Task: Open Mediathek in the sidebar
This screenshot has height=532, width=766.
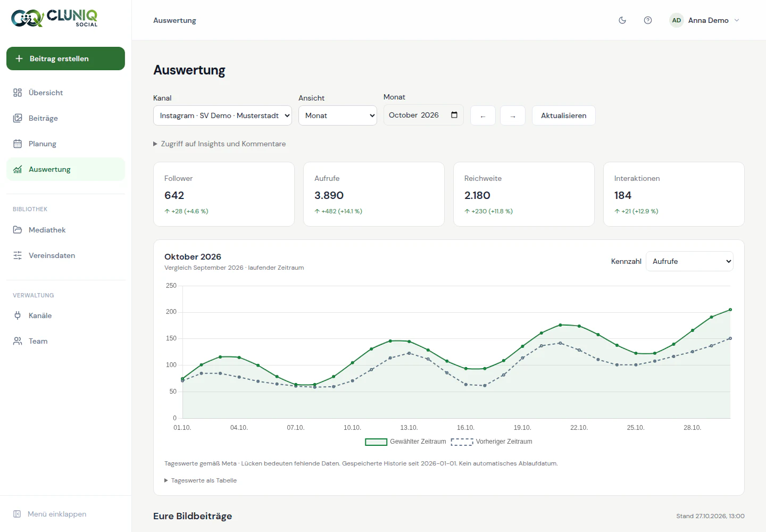Action: (65, 230)
